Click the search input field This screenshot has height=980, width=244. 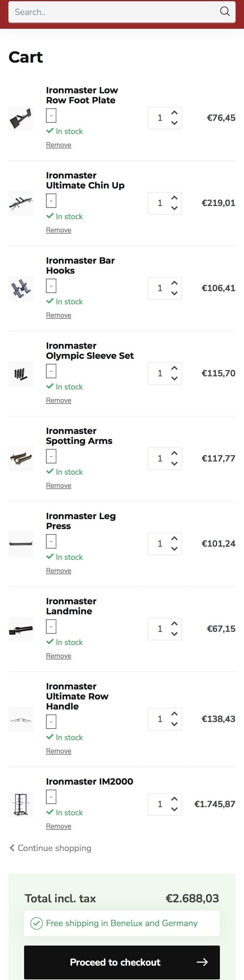114,12
